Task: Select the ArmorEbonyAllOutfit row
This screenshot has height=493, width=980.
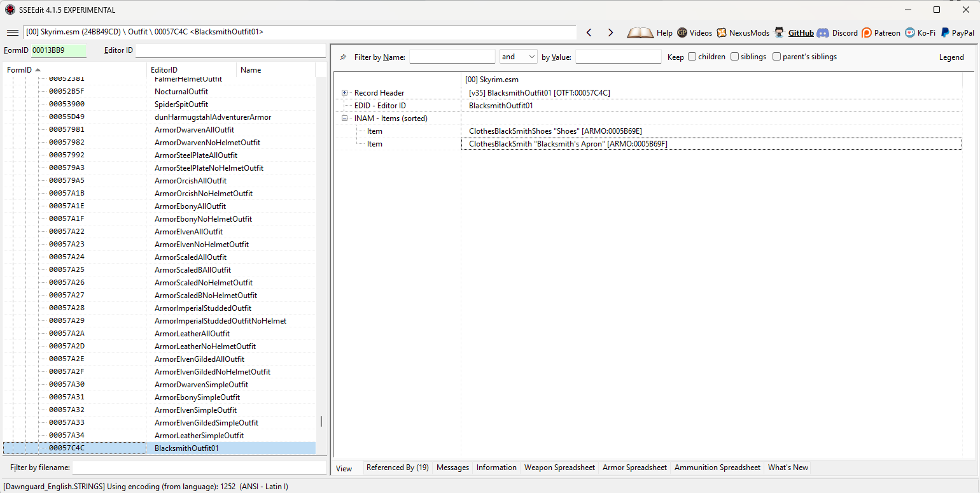Action: (159, 206)
